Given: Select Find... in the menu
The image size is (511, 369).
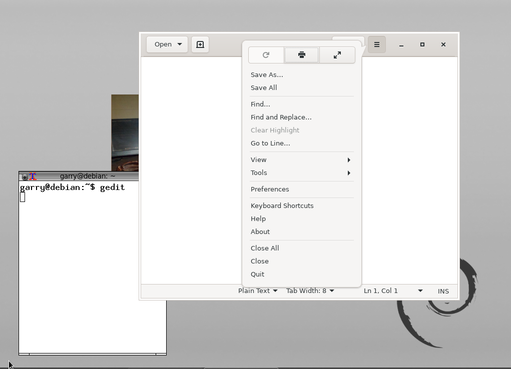Looking at the screenshot, I should [301, 104].
